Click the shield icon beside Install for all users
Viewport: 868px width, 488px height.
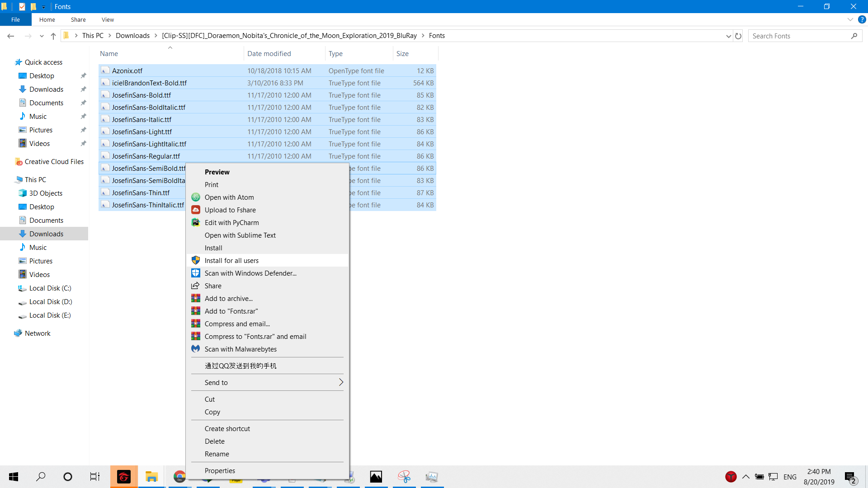coord(196,261)
